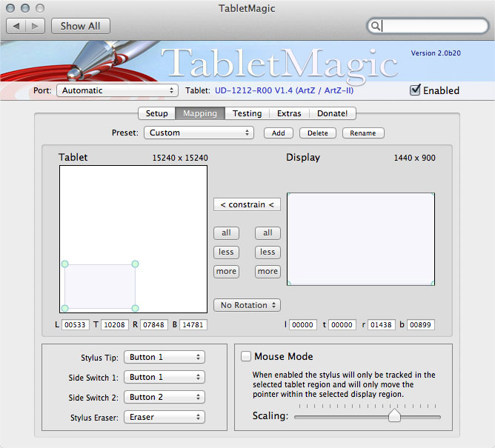
Task: Click the Version 2.0b20 text
Action: tap(436, 53)
